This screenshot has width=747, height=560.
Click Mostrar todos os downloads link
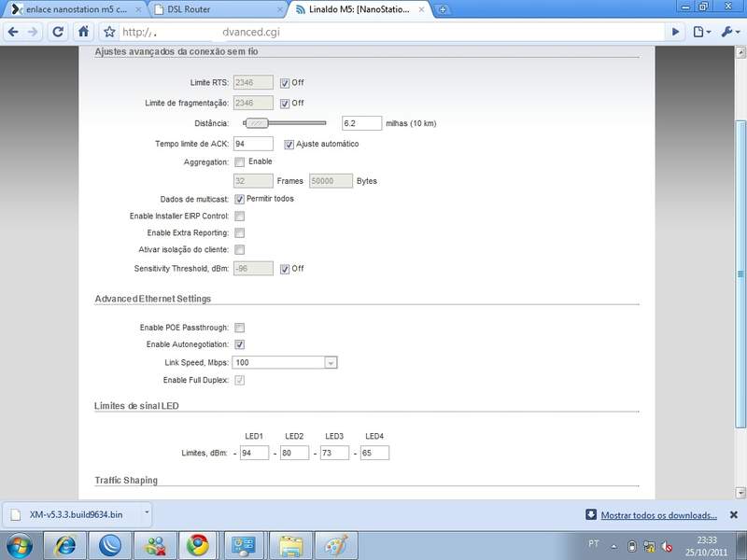(658, 515)
